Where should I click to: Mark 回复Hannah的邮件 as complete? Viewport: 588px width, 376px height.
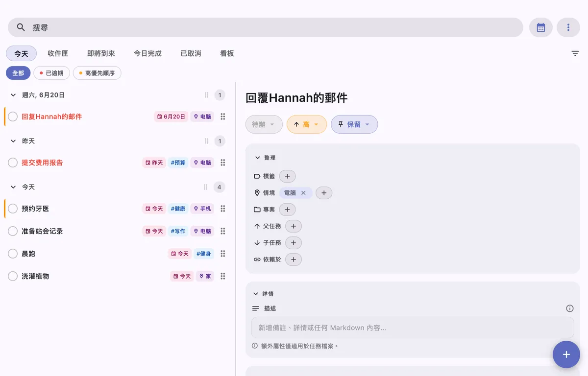point(13,117)
